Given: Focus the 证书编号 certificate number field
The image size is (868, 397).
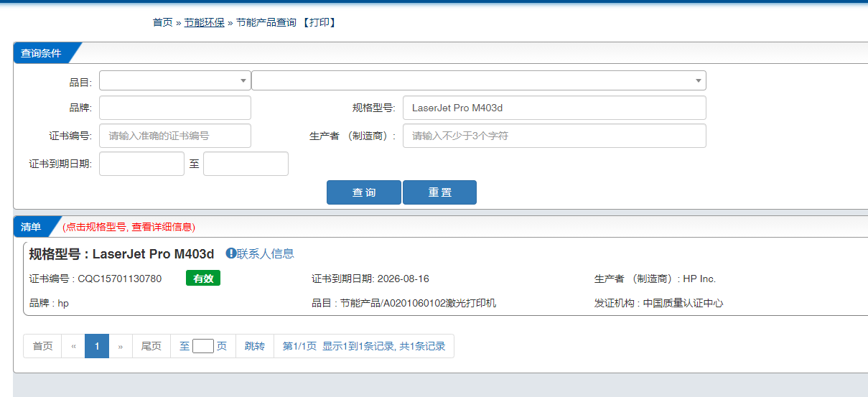Looking at the screenshot, I should 175,136.
